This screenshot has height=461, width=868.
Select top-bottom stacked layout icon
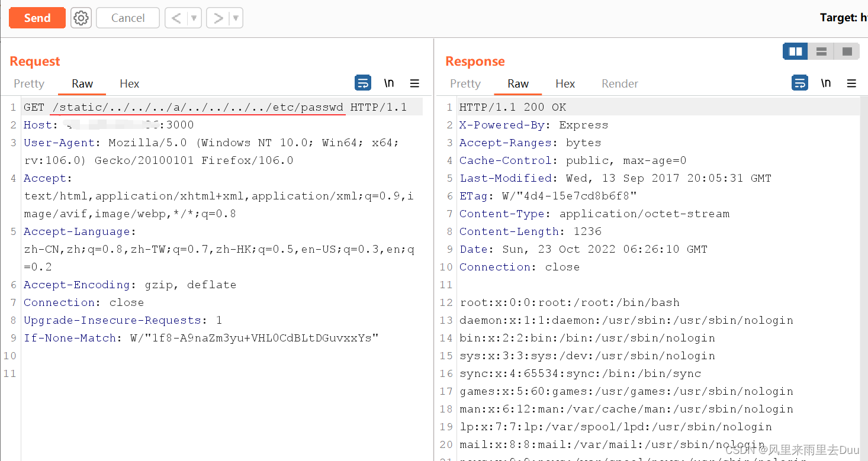coord(821,51)
